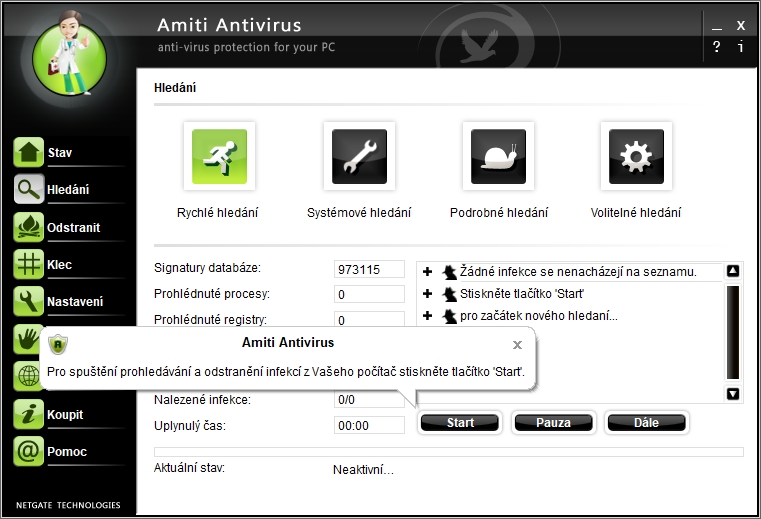Image resolution: width=761 pixels, height=519 pixels.
Task: Click the Prohlédnuté procesy value field
Action: 369,295
